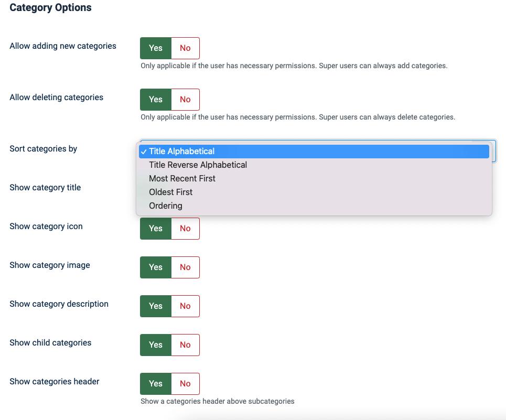506x420 pixels.
Task: Set Show category image to No
Action: pos(185,267)
